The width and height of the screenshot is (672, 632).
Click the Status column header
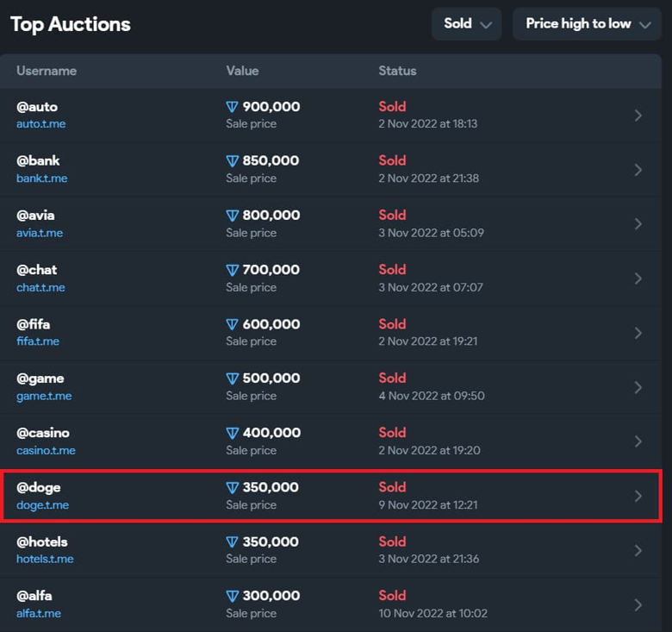397,71
